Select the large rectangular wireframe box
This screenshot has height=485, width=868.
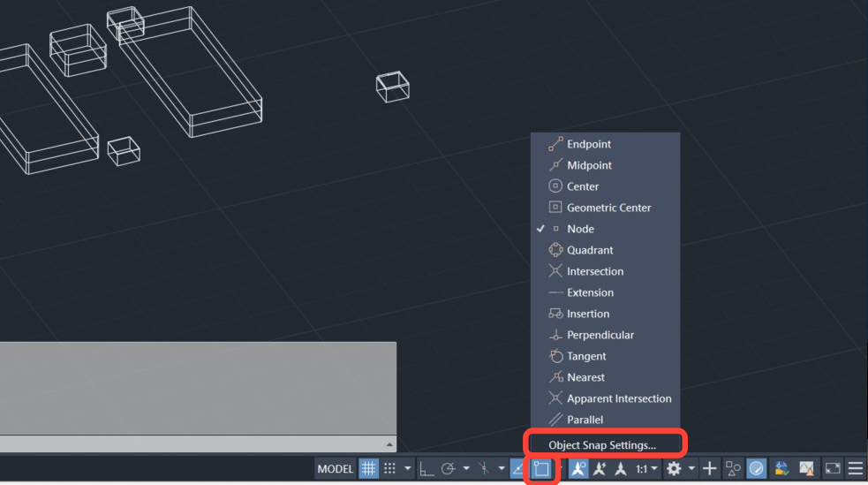coord(190,72)
